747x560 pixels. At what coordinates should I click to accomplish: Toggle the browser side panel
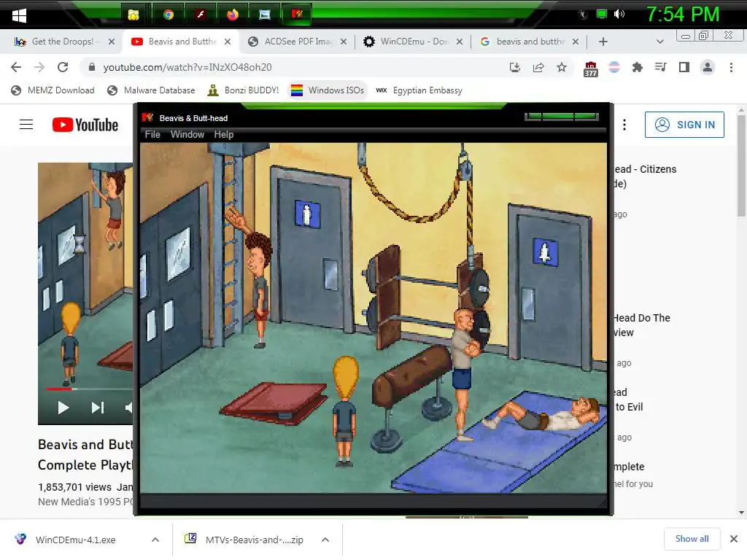(x=684, y=67)
